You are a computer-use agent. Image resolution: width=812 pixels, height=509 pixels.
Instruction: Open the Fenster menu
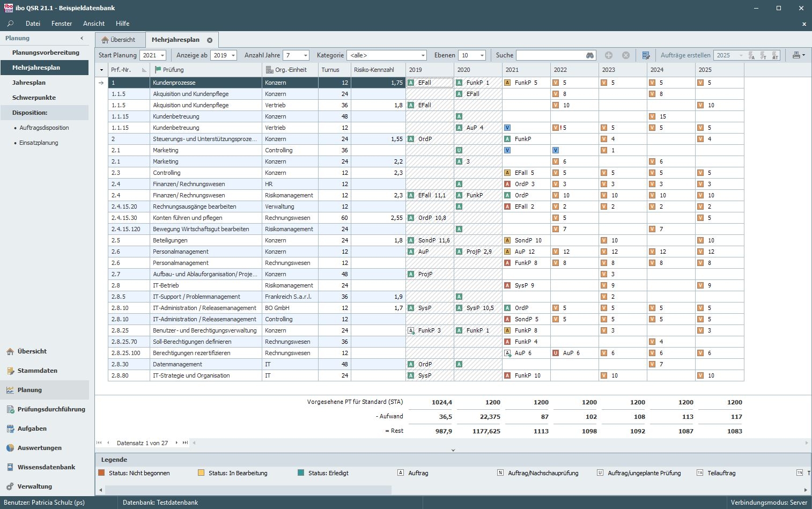(x=62, y=24)
